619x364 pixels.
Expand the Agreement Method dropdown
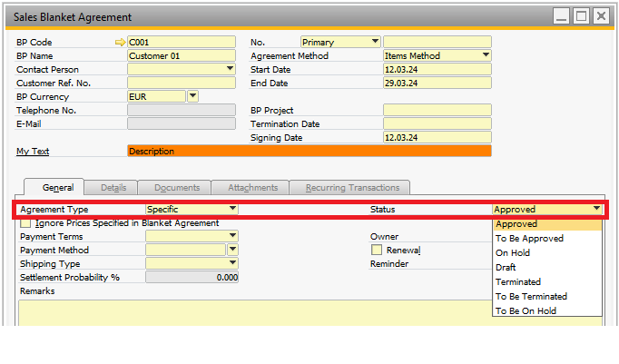coord(486,55)
